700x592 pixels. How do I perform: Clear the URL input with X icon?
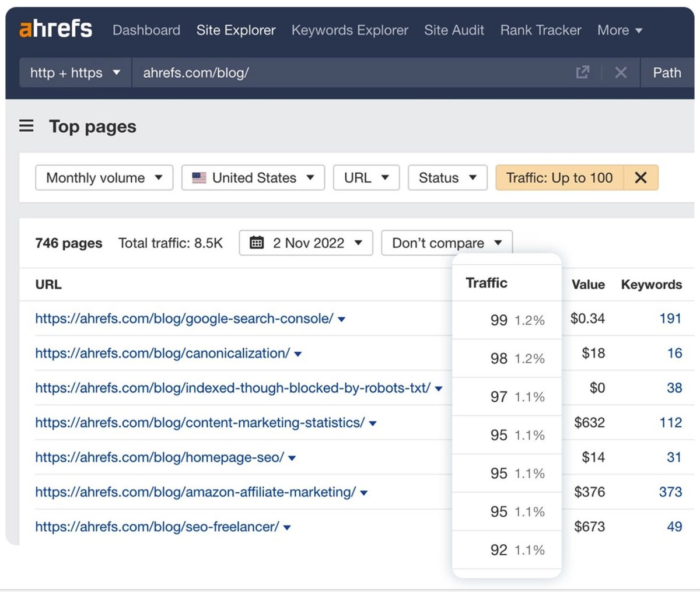point(621,72)
